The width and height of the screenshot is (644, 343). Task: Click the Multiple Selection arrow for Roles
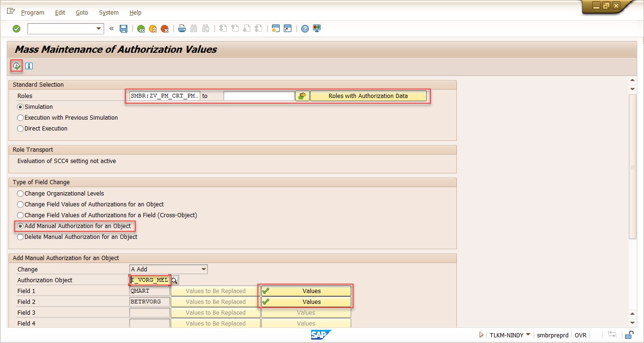(302, 96)
